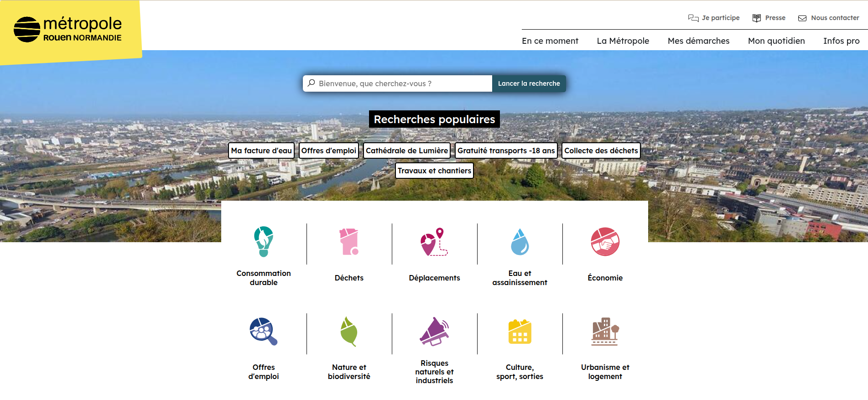Screen dimensions: 868x400
Task: Open the En ce moment menu
Action: click(x=550, y=41)
